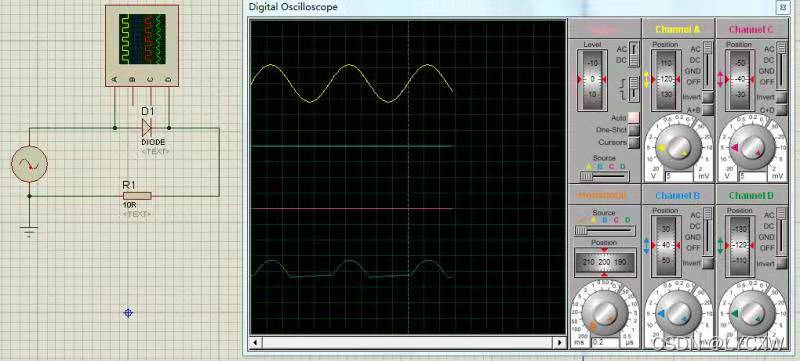Click the Channel D Position thumbwheel

click(x=740, y=246)
